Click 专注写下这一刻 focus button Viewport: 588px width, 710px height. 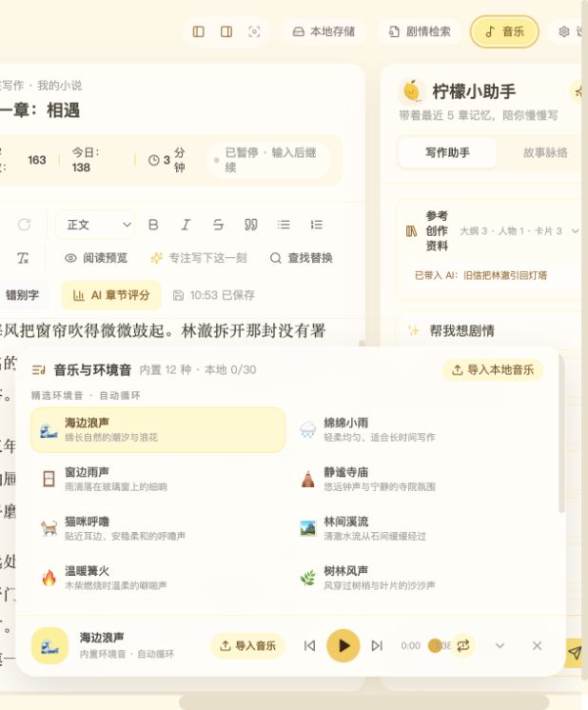pyautogui.click(x=199, y=258)
